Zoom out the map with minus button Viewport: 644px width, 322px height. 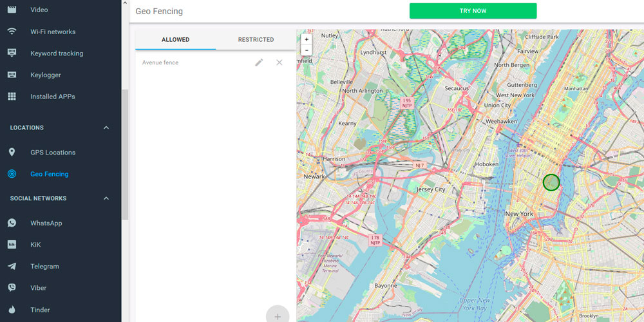[x=307, y=50]
